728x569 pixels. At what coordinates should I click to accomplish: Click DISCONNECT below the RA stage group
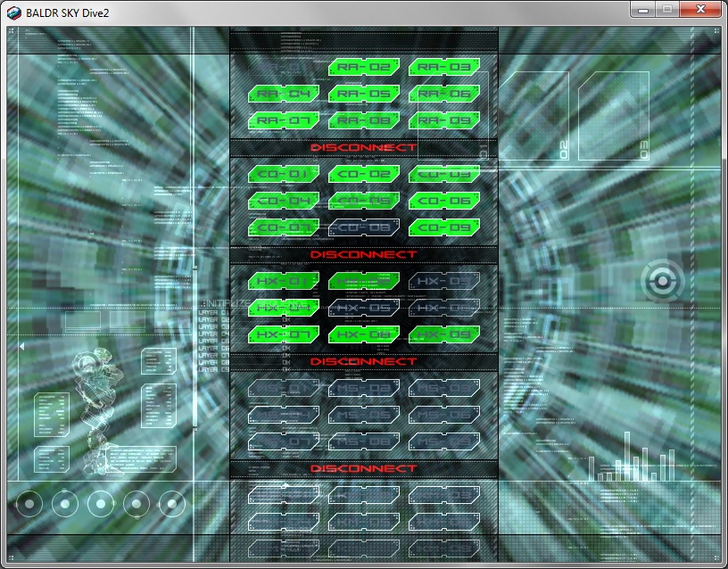[364, 147]
